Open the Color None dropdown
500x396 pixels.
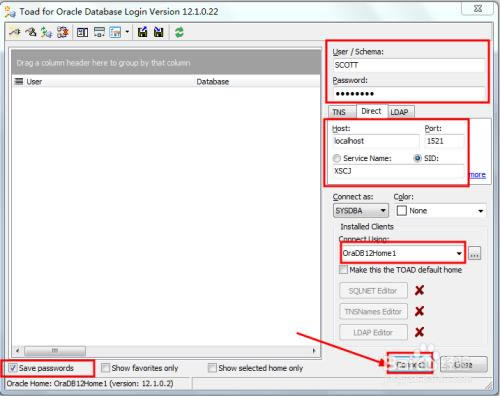[441, 211]
